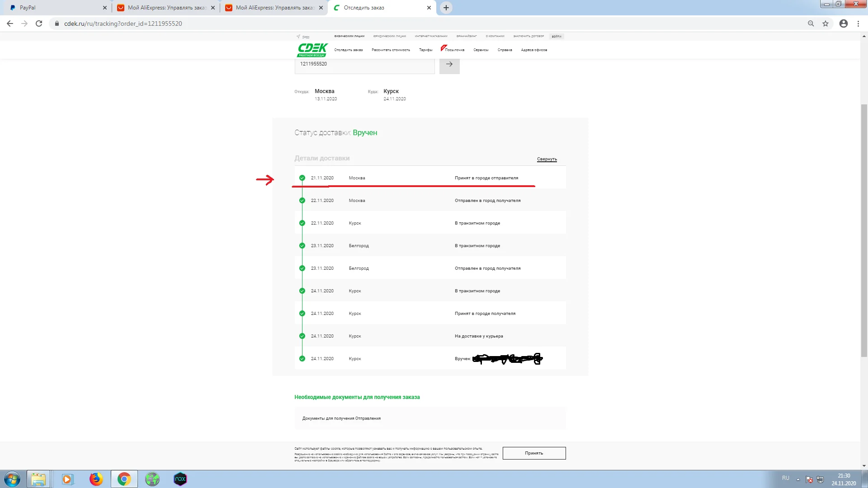Launch Firefox from the taskbar
Image resolution: width=868 pixels, height=488 pixels.
coord(96,479)
